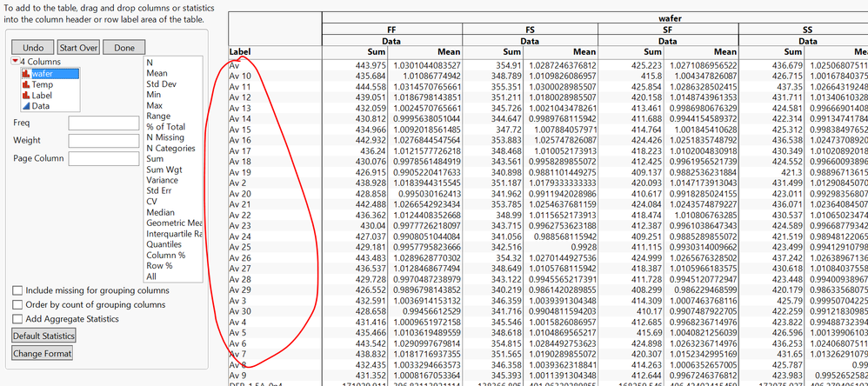Screen dimensions: 868x386
Task: Click the Av 30 row label
Action: (x=240, y=311)
